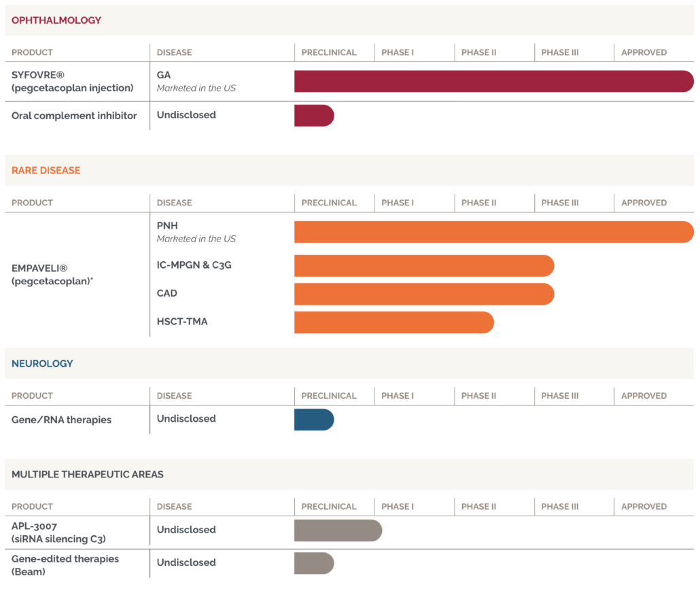The width and height of the screenshot is (700, 589).
Task: Select the Gene/RNA therapies product
Action: tap(62, 420)
